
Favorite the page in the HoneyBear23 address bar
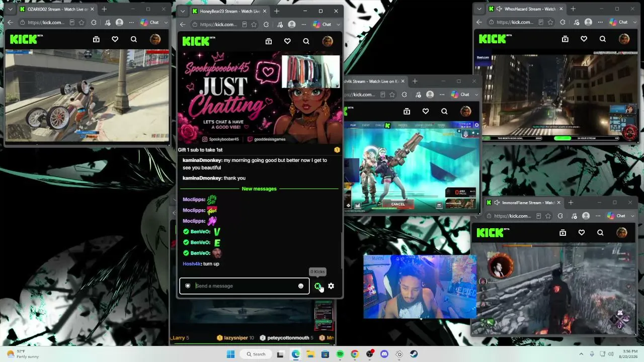tap(255, 24)
